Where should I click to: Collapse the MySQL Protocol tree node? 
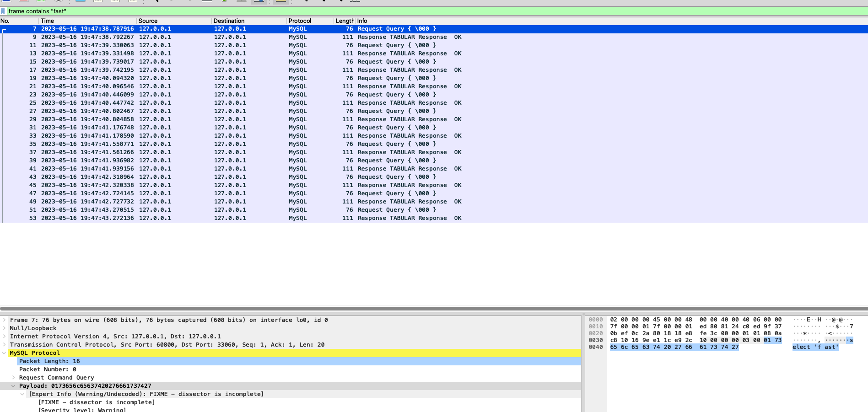5,353
